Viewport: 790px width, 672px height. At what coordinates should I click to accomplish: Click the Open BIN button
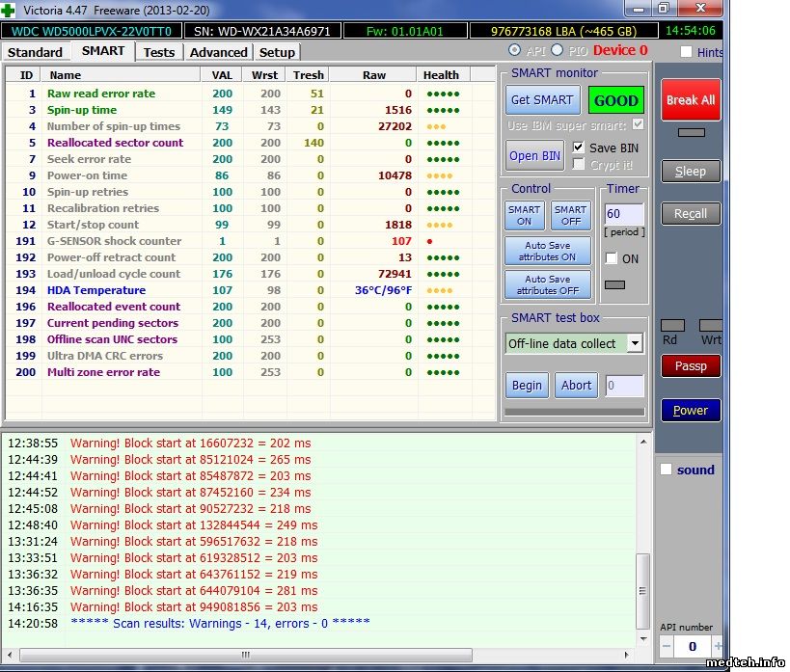pyautogui.click(x=534, y=156)
